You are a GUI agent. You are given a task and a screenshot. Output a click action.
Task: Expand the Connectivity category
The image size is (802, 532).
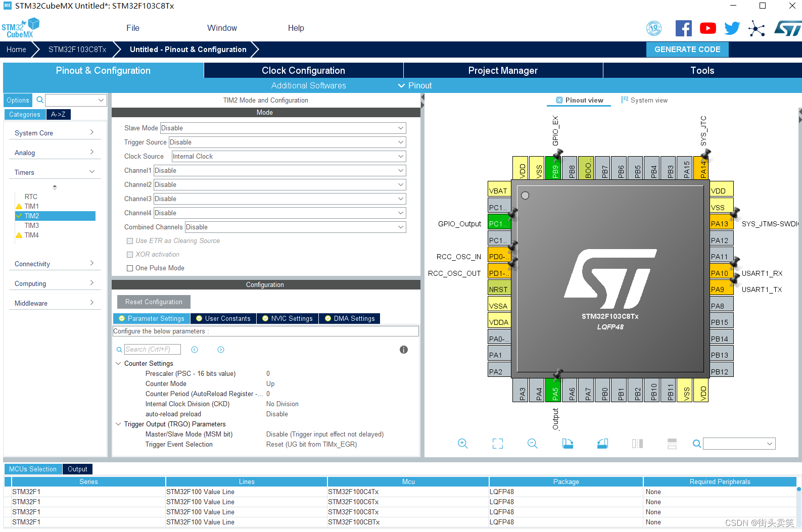click(55, 264)
